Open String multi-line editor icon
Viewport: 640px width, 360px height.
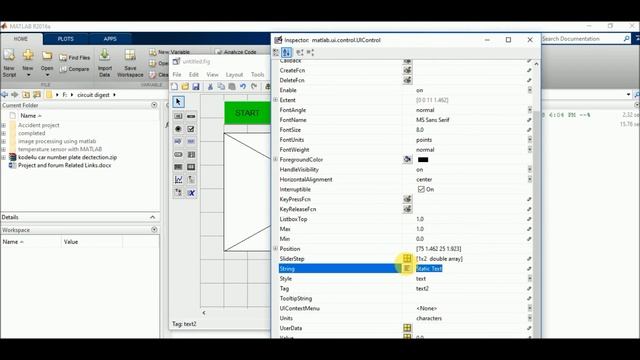[407, 268]
